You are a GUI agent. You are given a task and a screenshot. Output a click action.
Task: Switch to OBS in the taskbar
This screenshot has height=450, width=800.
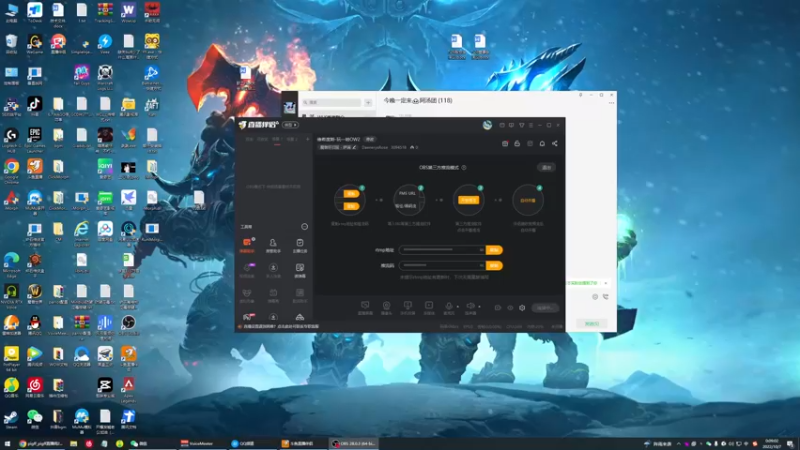point(355,444)
